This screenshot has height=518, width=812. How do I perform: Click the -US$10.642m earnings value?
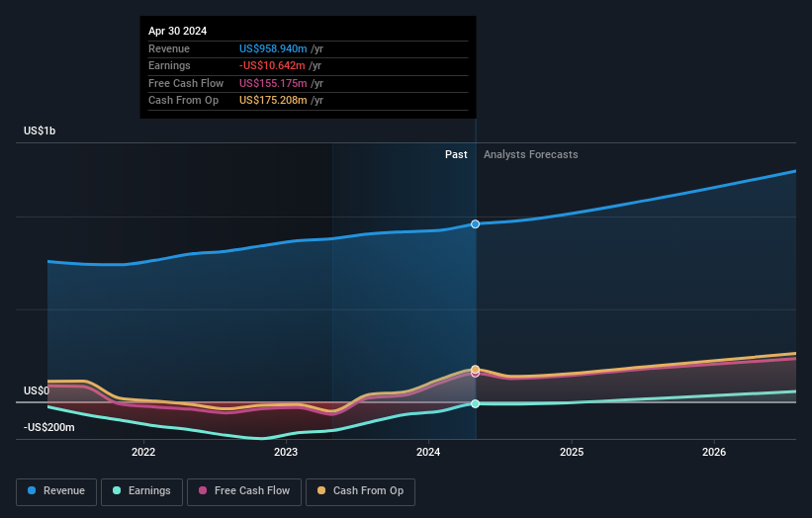tap(272, 65)
